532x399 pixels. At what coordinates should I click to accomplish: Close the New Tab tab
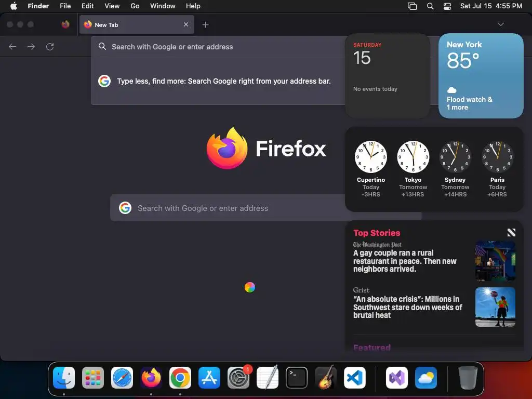pos(186,24)
